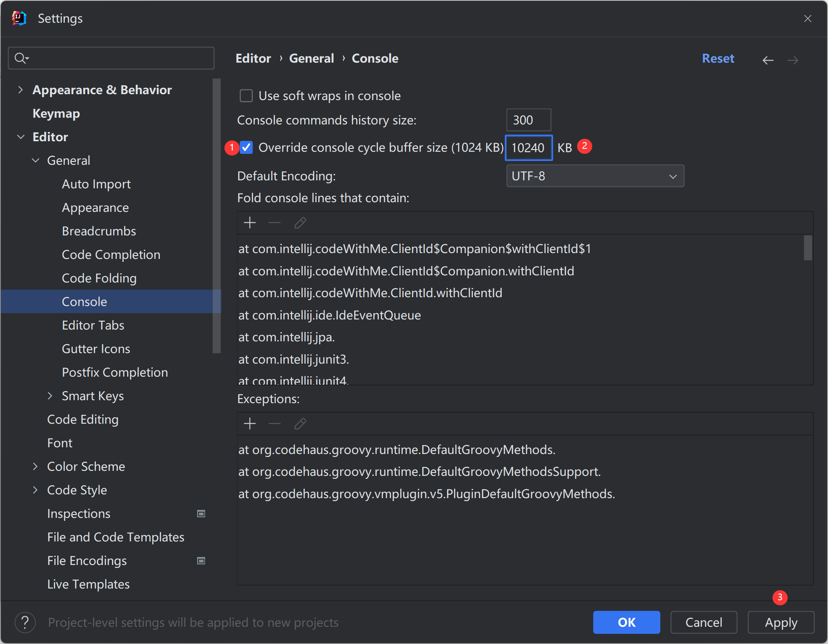Expand Appearance & Behavior section
828x644 pixels.
(x=20, y=90)
